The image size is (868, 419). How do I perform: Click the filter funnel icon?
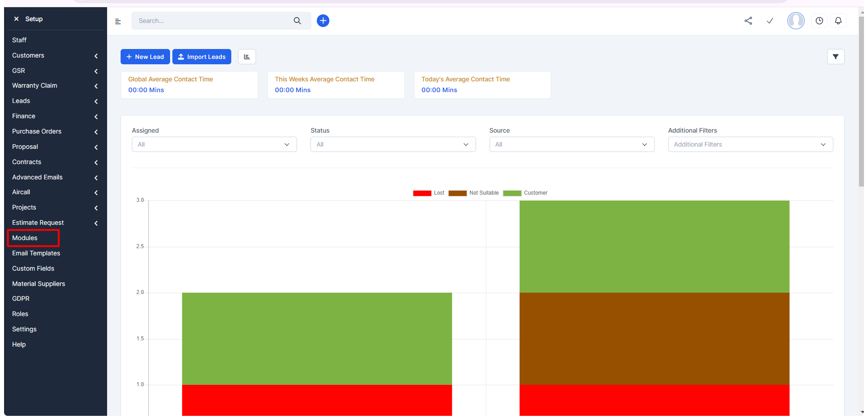836,57
